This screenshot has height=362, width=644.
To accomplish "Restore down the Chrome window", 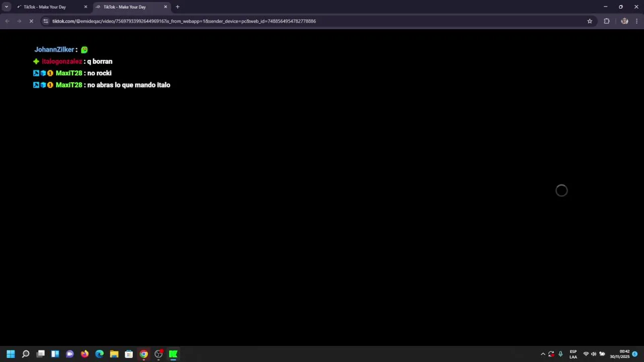I will (x=621, y=7).
